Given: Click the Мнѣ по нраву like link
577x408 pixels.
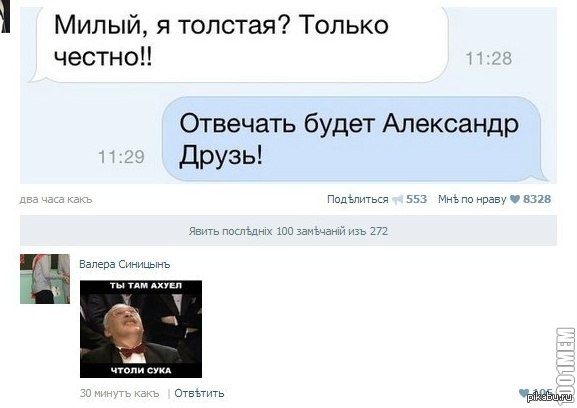Looking at the screenshot, I should tap(472, 199).
